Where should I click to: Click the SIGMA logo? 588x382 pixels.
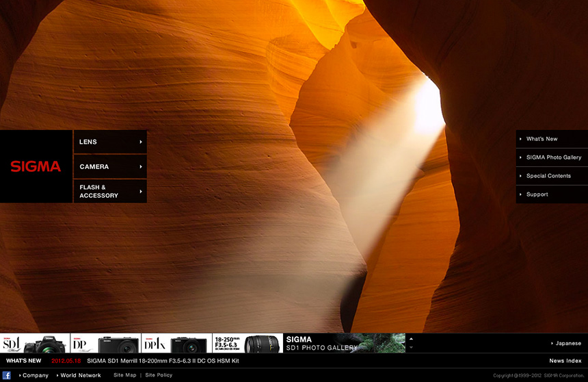[x=36, y=166]
